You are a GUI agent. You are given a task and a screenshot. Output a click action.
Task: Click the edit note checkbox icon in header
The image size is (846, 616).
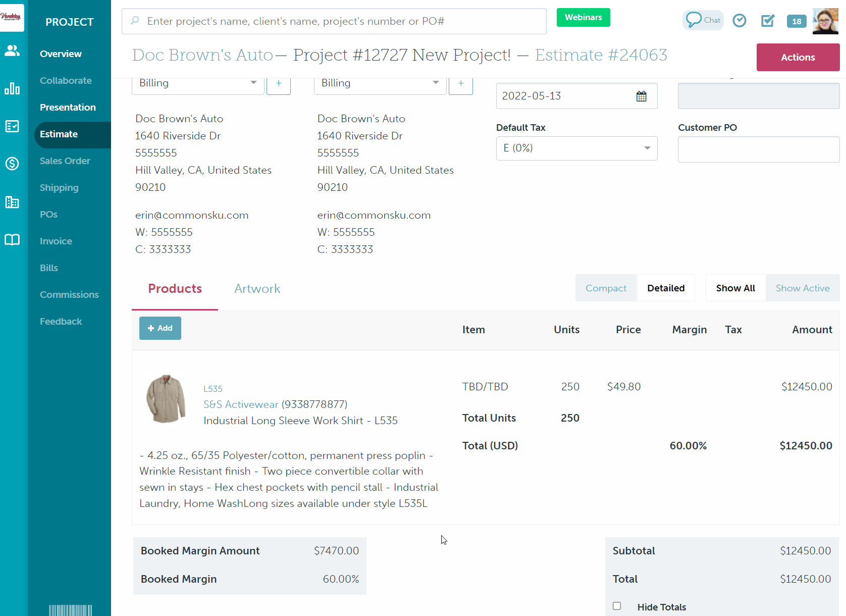pyautogui.click(x=768, y=20)
